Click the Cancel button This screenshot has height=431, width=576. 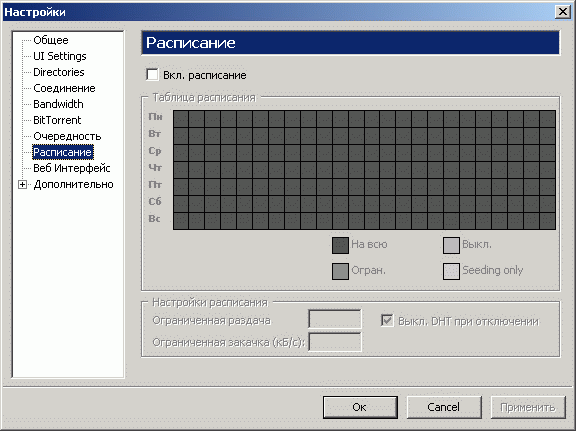(x=444, y=407)
